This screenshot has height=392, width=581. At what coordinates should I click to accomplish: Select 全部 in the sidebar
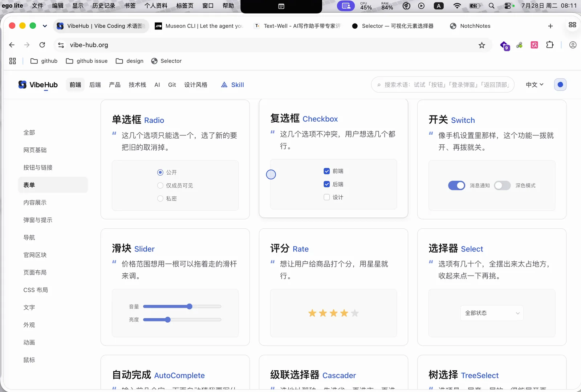tap(53, 132)
